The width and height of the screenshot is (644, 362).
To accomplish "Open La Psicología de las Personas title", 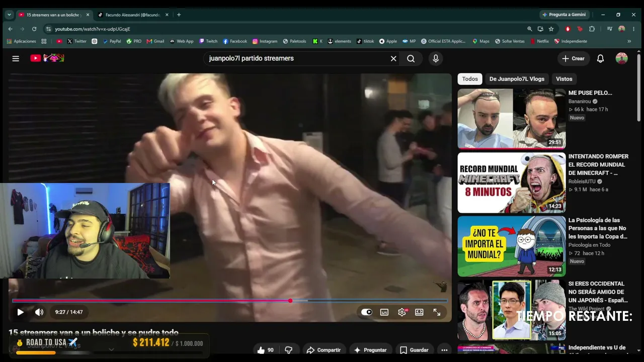I will pos(598,228).
